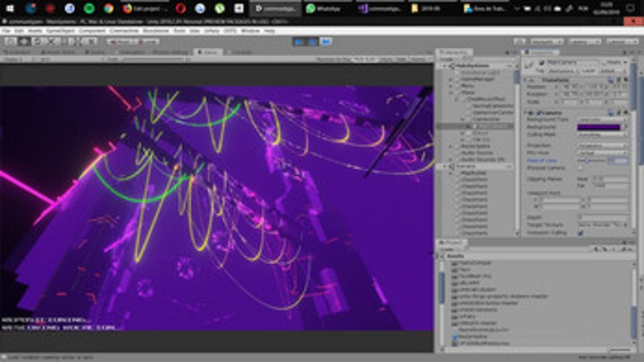Open the Projection dropdown
The height and width of the screenshot is (362, 644).
603,146
